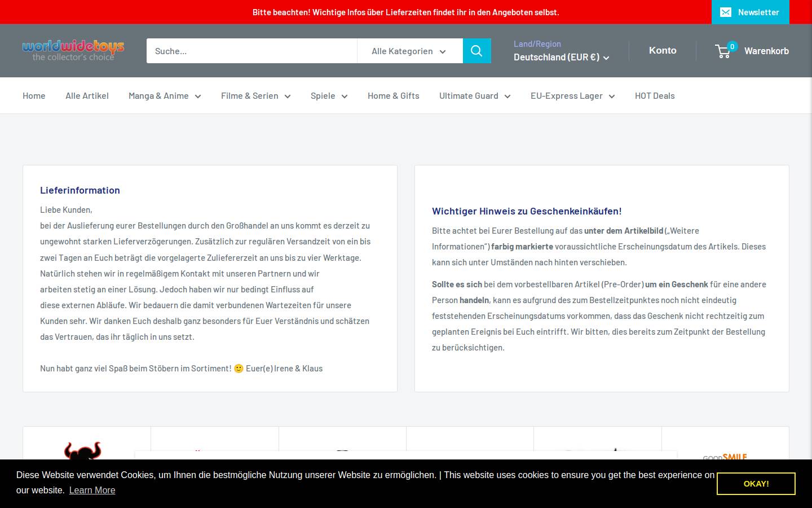812x508 pixels.
Task: Click the Lieferinformation heading
Action: pyautogui.click(x=80, y=190)
